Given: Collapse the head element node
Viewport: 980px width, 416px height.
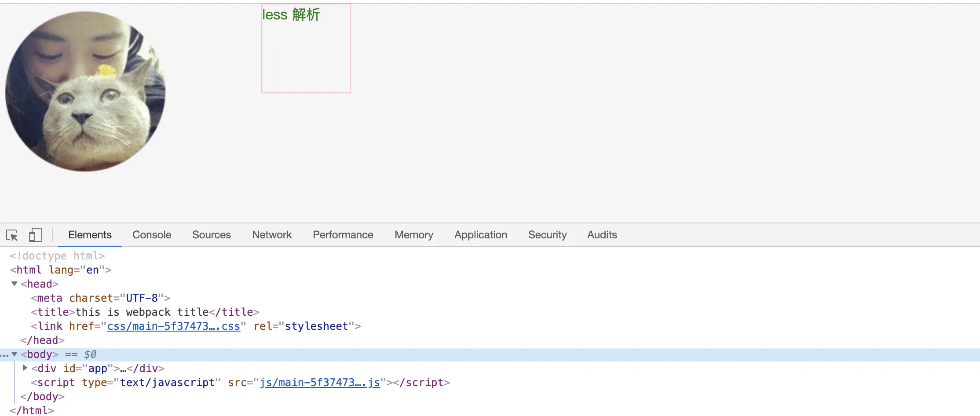Looking at the screenshot, I should 15,284.
